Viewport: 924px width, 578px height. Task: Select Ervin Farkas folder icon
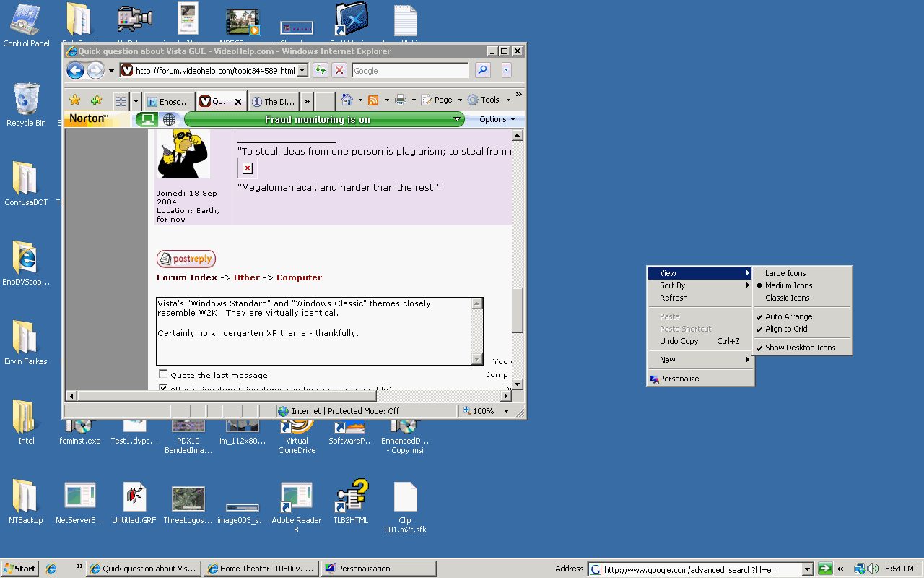[x=26, y=343]
